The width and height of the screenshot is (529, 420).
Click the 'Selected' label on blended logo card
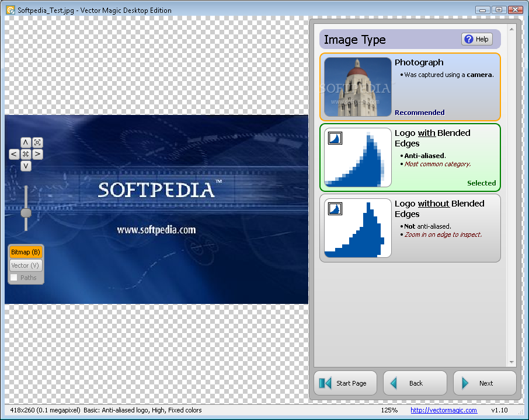coord(482,183)
